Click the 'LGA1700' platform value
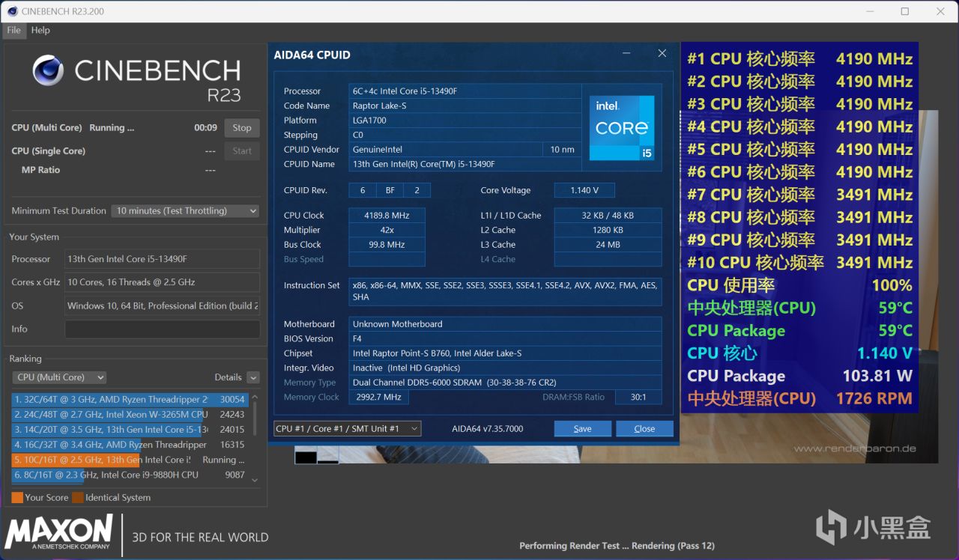Screen dimensions: 959x560 465,121
